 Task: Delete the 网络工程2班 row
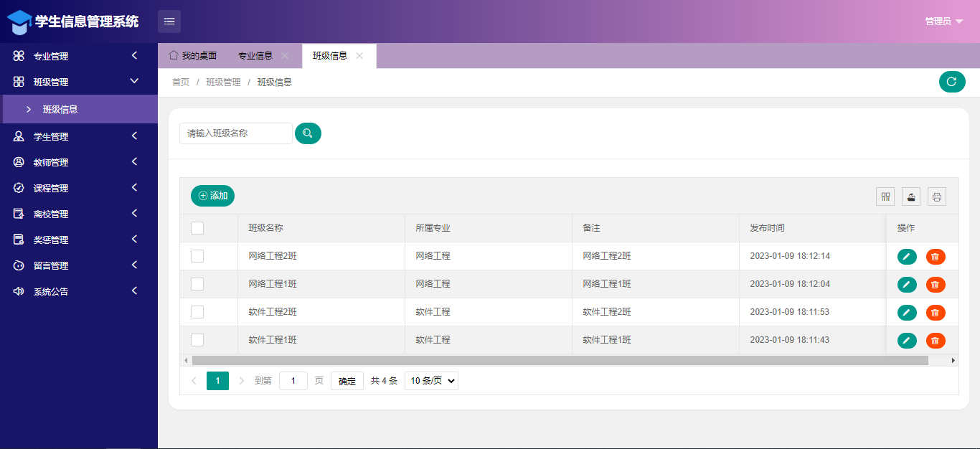(x=936, y=257)
